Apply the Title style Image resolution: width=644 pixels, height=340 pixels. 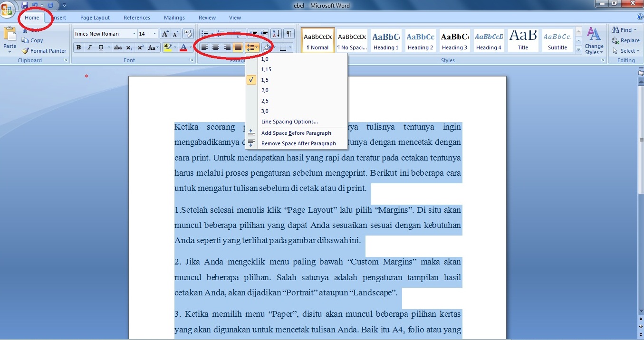click(523, 40)
